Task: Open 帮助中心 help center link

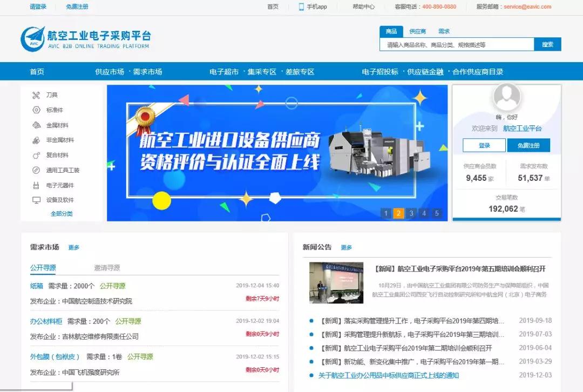Action: (x=364, y=6)
